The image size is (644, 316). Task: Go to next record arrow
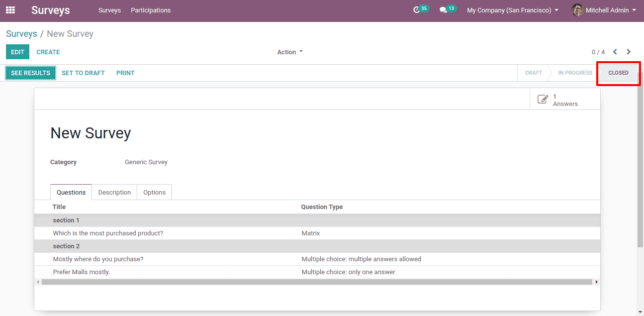[629, 52]
